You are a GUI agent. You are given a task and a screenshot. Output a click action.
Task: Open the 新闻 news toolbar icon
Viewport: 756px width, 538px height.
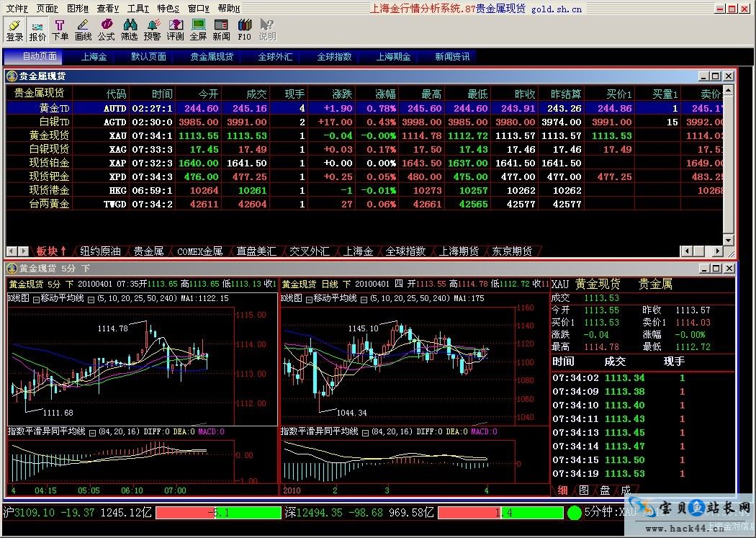[x=221, y=30]
